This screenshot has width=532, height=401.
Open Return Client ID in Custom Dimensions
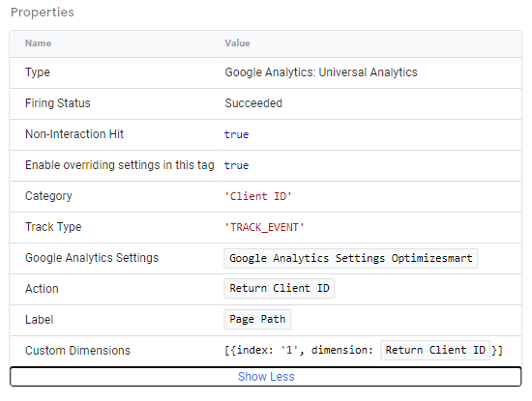[435, 350]
